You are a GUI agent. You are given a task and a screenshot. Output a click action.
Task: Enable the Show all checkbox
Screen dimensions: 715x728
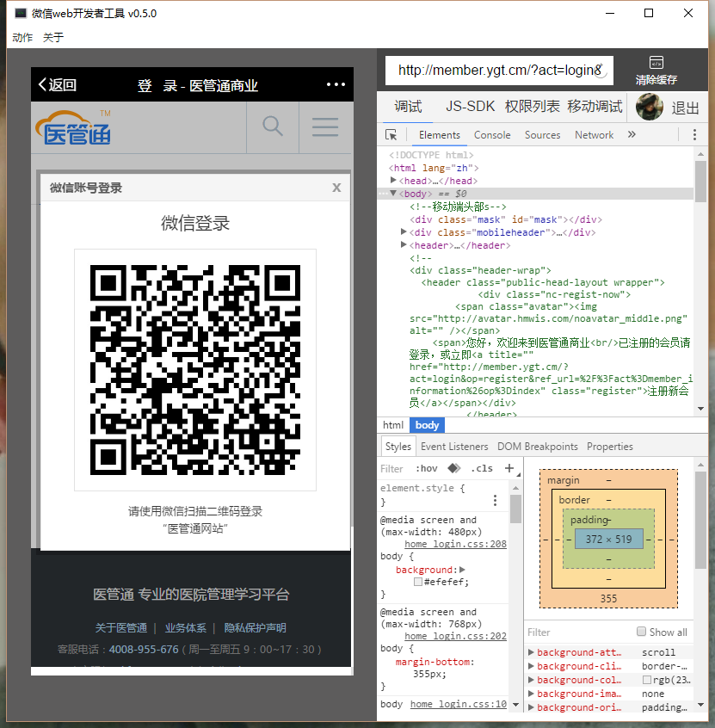(x=641, y=632)
